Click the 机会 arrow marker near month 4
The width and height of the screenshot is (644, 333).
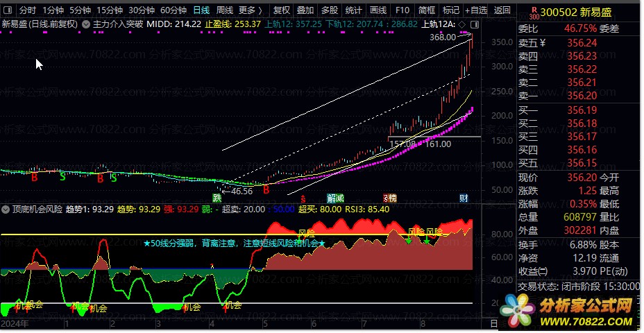225,307
